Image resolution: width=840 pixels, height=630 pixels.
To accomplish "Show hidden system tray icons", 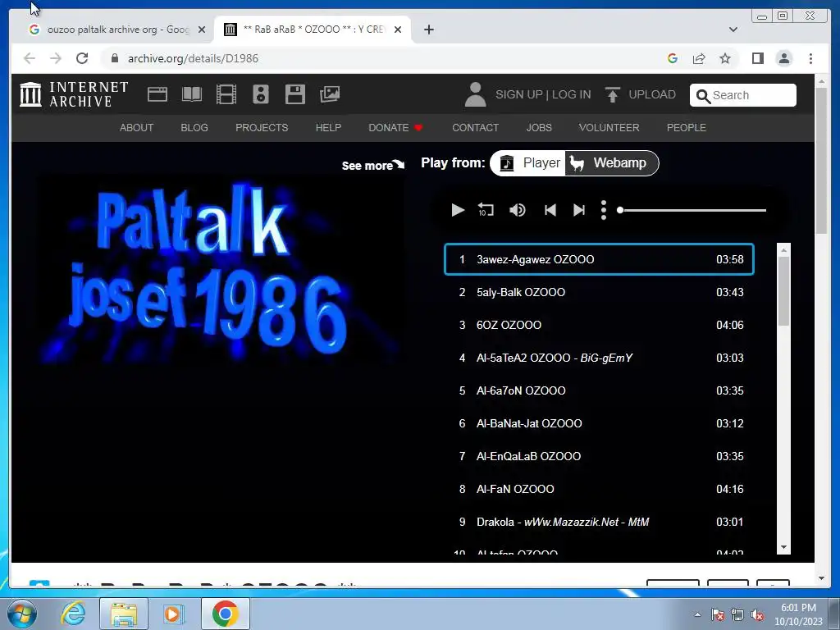I will pos(697,615).
